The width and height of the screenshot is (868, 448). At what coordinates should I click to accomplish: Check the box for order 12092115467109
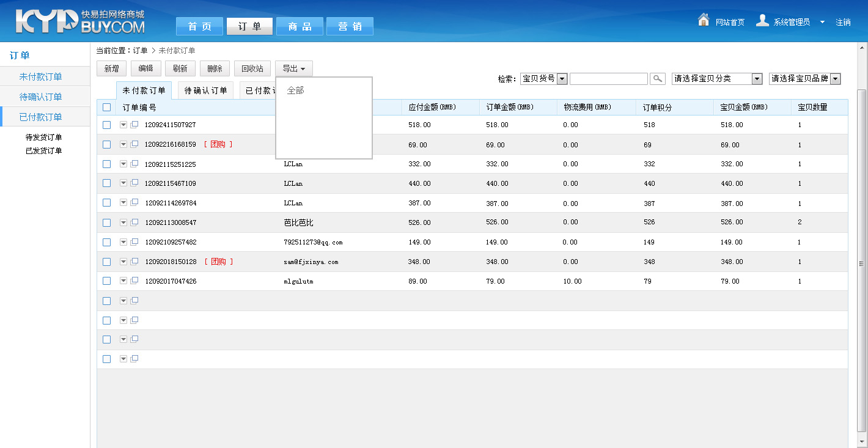coord(107,183)
